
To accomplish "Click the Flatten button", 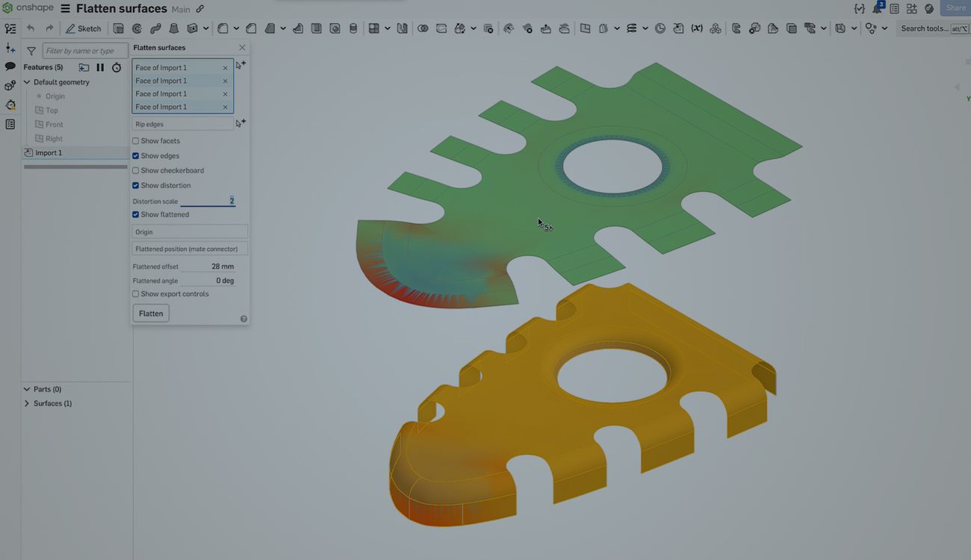I will (150, 313).
